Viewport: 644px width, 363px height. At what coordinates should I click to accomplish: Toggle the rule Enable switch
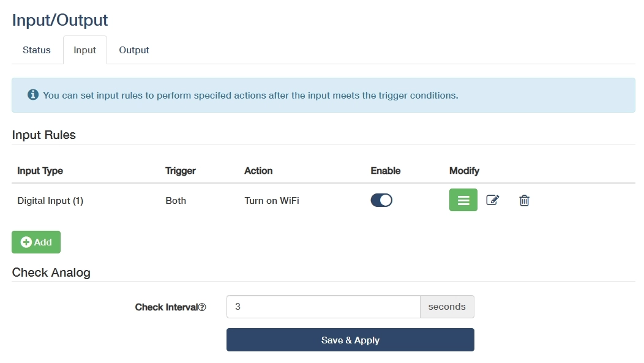[381, 200]
